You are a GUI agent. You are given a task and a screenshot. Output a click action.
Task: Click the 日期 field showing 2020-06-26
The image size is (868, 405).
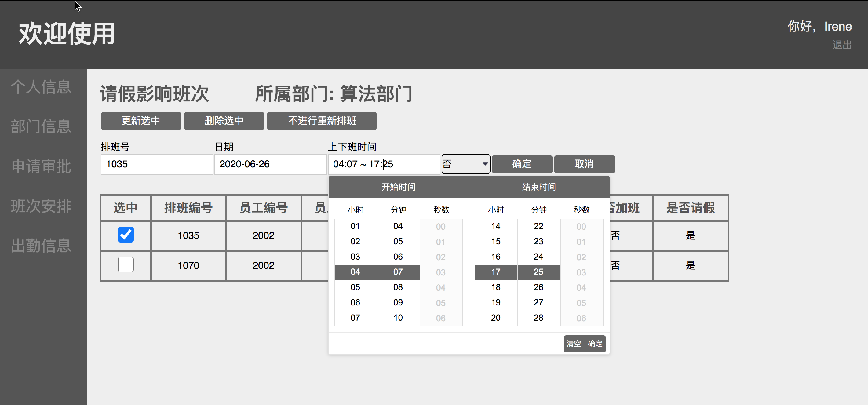(270, 164)
